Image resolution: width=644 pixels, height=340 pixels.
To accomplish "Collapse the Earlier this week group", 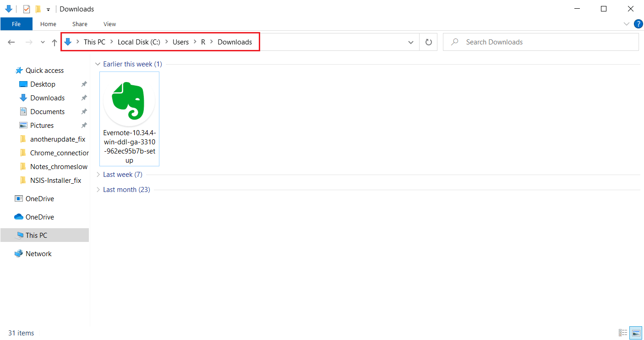I will [x=98, y=64].
